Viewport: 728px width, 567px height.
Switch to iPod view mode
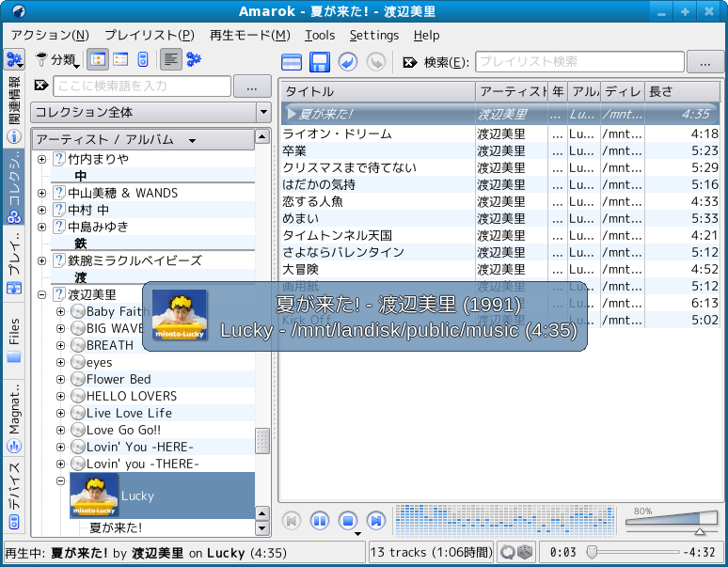[x=143, y=59]
